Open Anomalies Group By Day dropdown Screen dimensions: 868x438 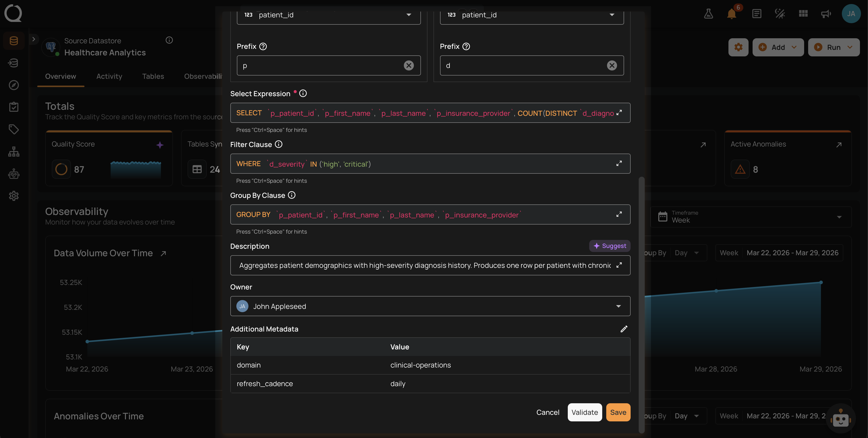tap(687, 416)
